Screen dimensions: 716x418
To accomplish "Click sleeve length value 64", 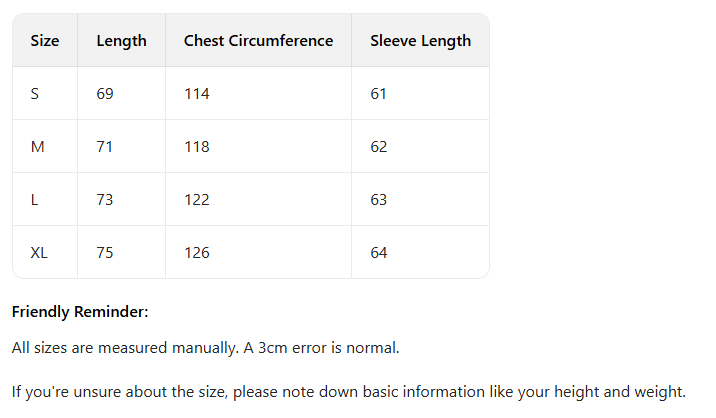I will [x=378, y=253].
